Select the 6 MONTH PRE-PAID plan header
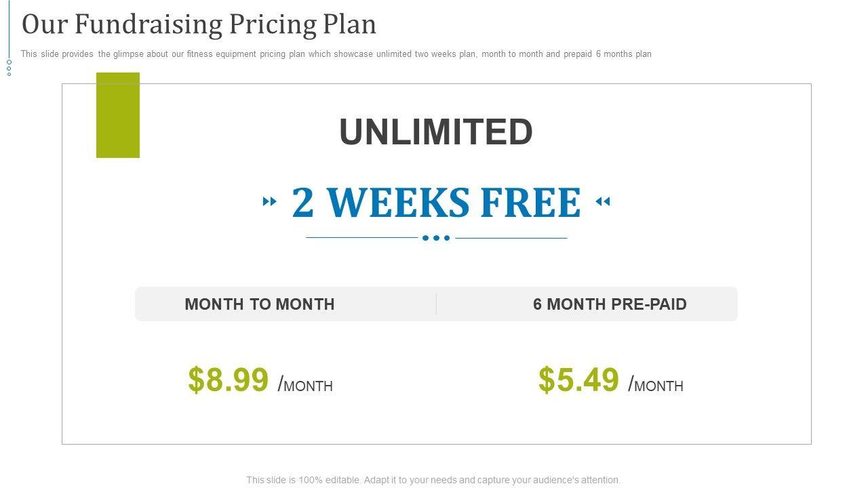 point(610,304)
